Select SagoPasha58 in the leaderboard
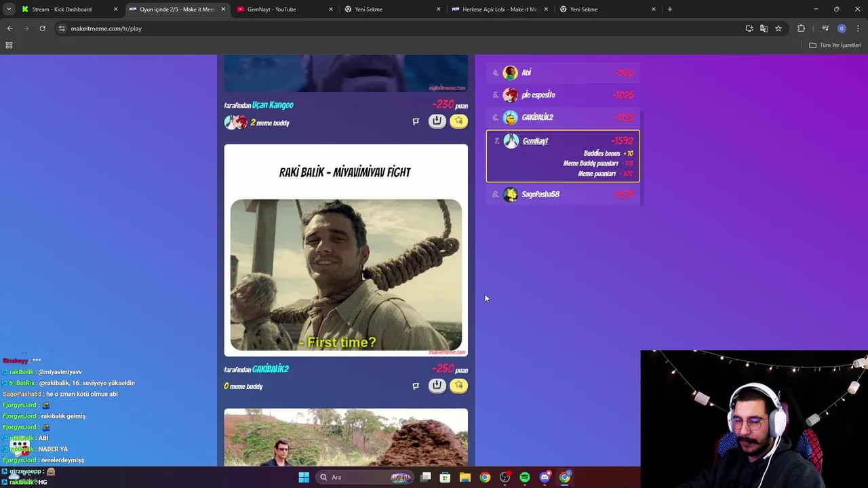The height and width of the screenshot is (488, 868). pos(563,195)
